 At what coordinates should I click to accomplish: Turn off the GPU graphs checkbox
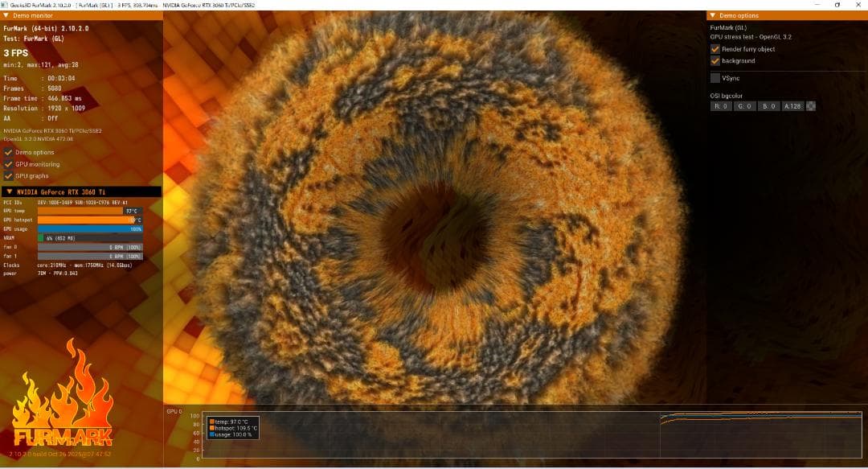tap(9, 175)
